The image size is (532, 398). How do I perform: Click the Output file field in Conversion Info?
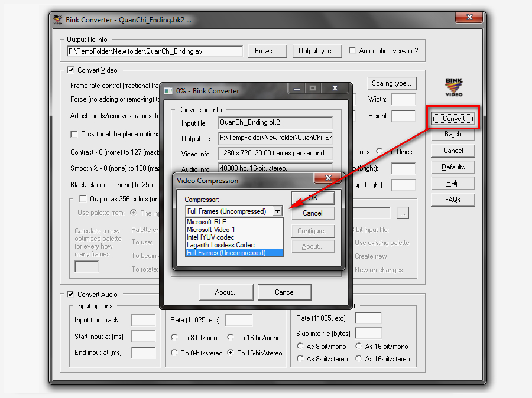point(275,138)
